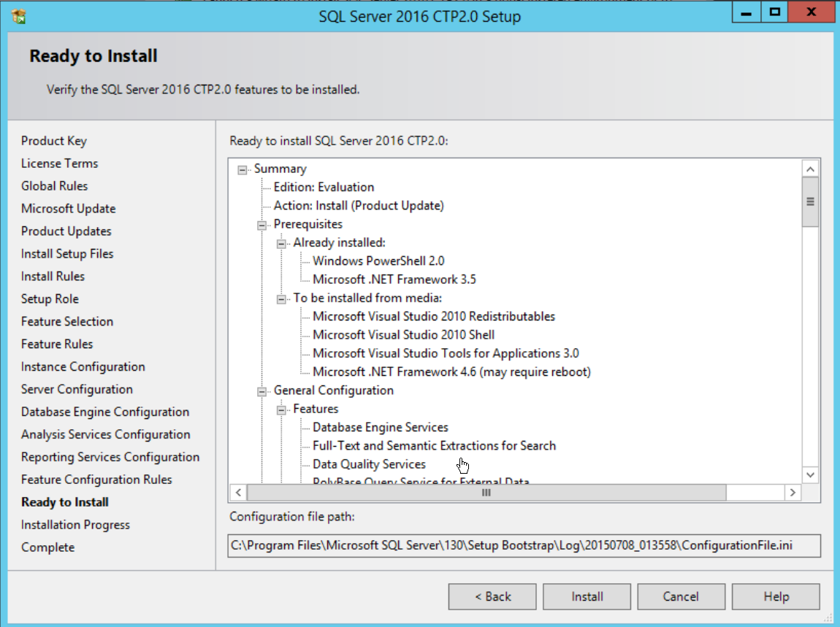The width and height of the screenshot is (840, 627).
Task: Select Ready to Install step
Action: 65,502
